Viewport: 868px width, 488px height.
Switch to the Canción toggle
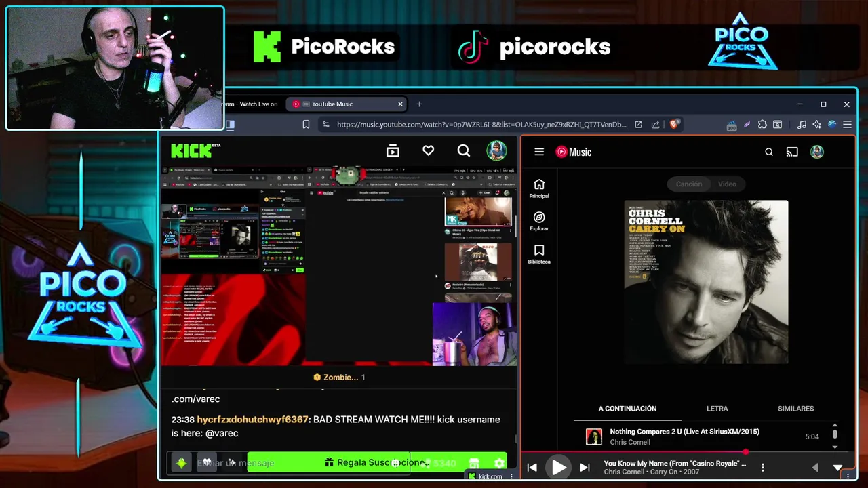tap(688, 184)
